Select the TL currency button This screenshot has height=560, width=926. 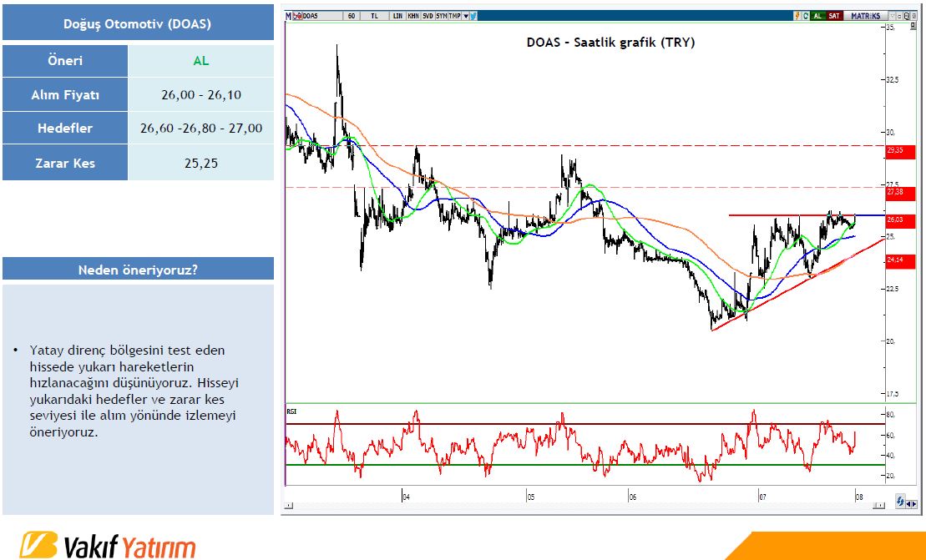[374, 16]
